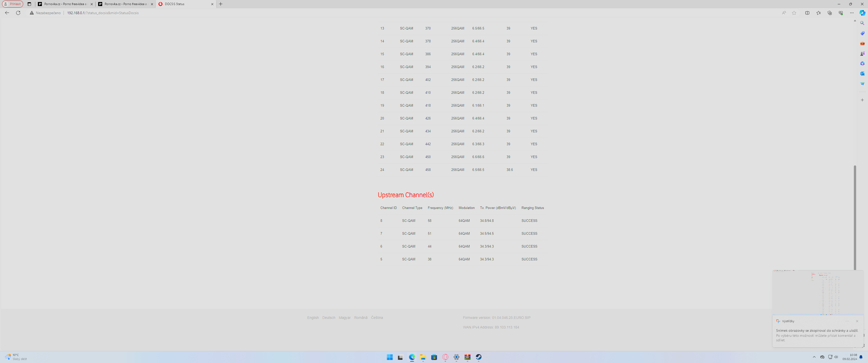Add this page to favorites star
This screenshot has width=868, height=363.
pyautogui.click(x=794, y=13)
